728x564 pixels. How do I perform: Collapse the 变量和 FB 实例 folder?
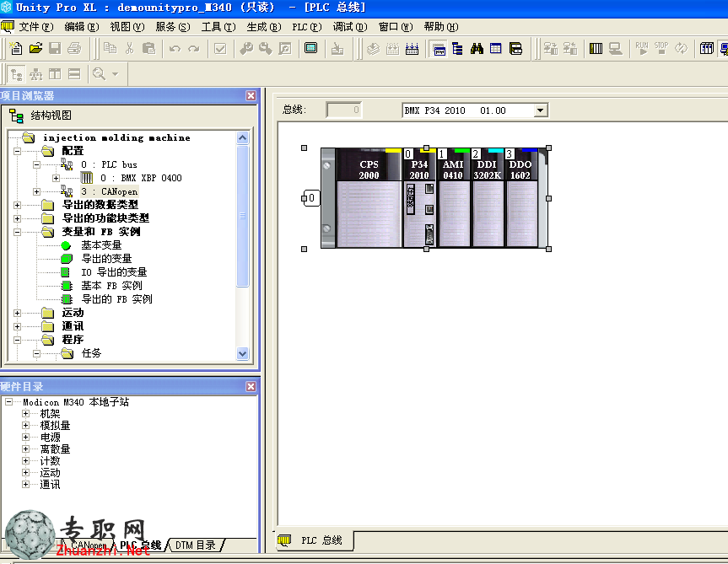pos(17,232)
